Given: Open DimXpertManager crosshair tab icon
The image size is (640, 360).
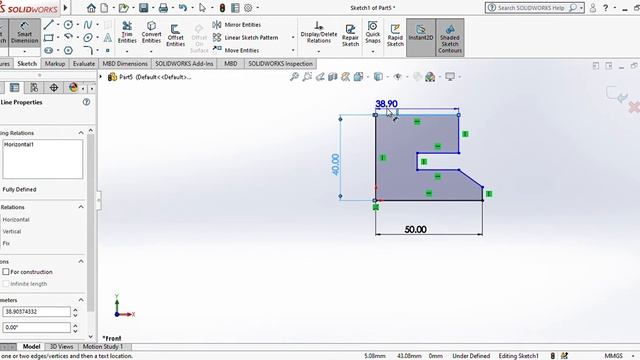Looking at the screenshot, I should coord(54,88).
